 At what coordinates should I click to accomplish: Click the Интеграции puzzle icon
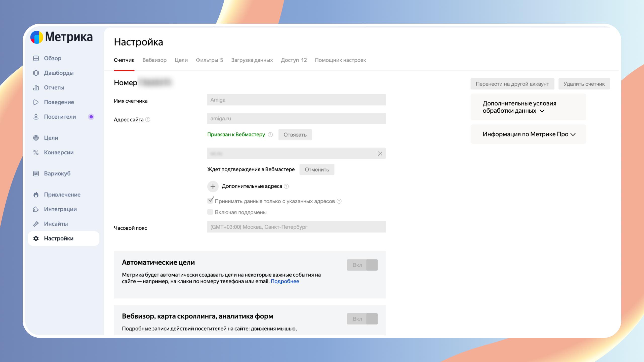click(36, 209)
